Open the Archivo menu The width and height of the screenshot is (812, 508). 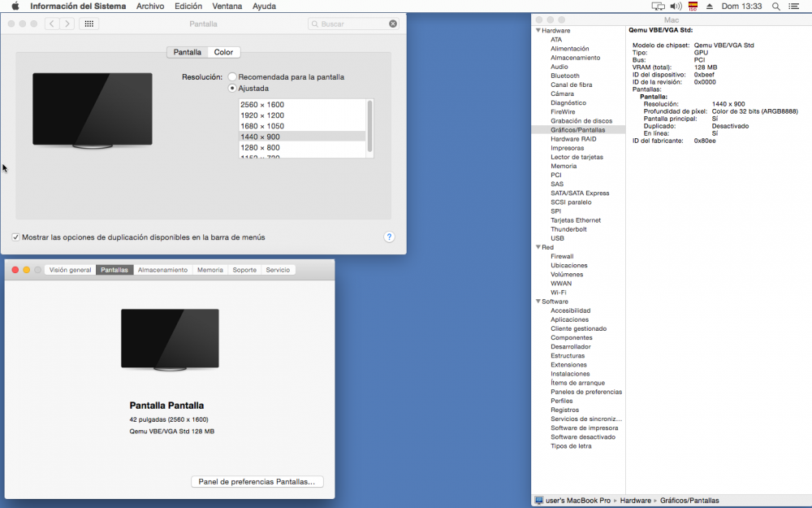[150, 7]
